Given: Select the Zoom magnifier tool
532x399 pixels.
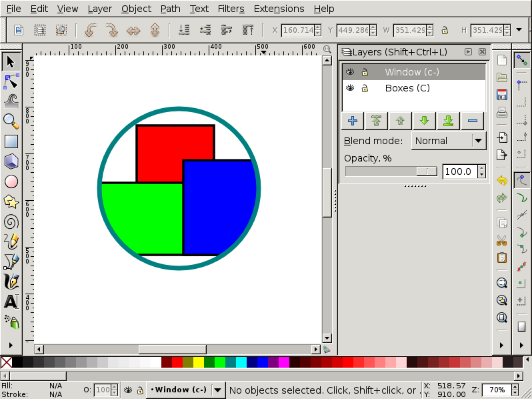Looking at the screenshot, I should [11, 121].
